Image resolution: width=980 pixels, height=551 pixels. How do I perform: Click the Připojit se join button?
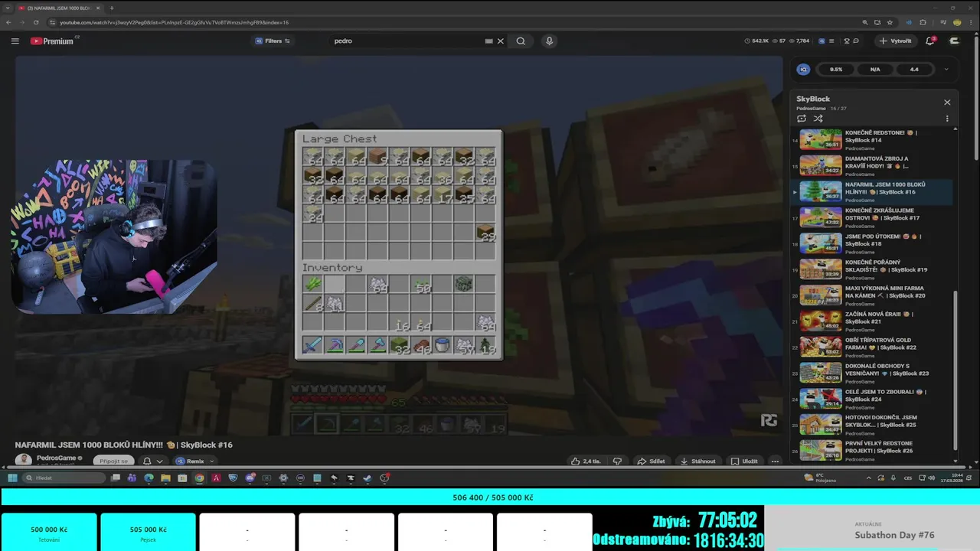tap(113, 461)
